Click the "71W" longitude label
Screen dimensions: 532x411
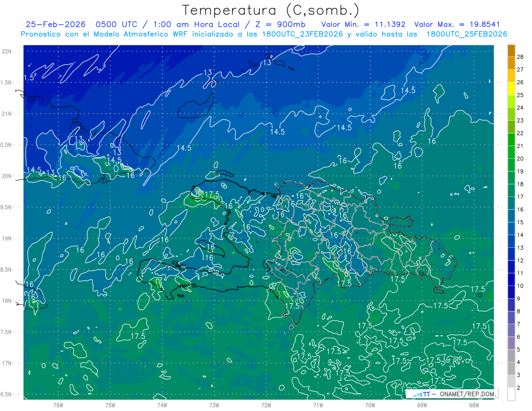318,405
